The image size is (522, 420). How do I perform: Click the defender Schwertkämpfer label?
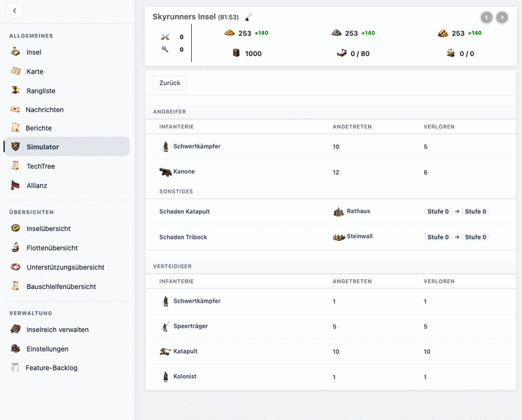point(197,301)
